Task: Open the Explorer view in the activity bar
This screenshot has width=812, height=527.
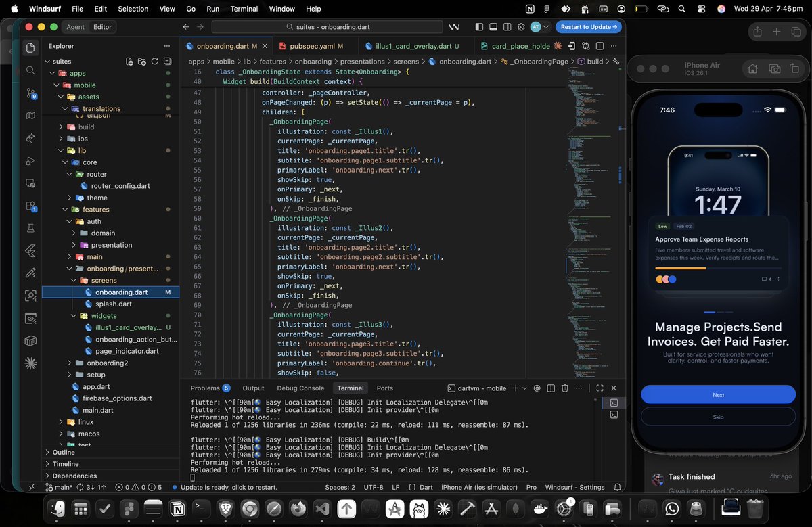Action: (x=30, y=47)
